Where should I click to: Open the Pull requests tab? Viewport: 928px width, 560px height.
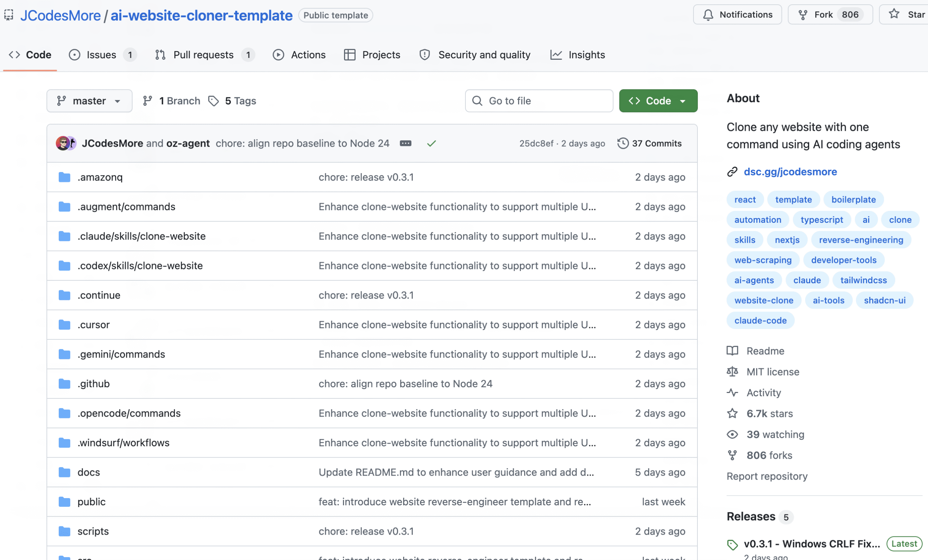pos(203,55)
